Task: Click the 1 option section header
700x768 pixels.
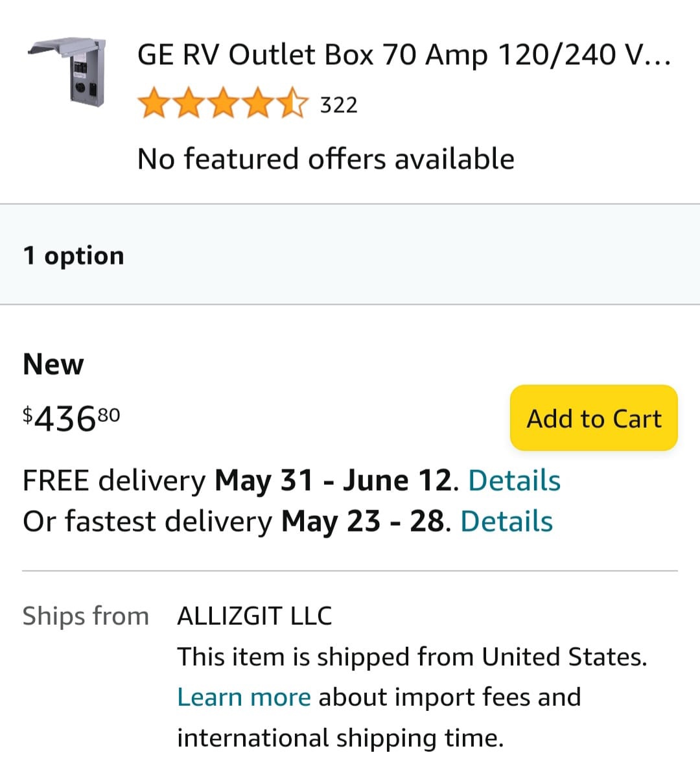Action: coord(73,255)
